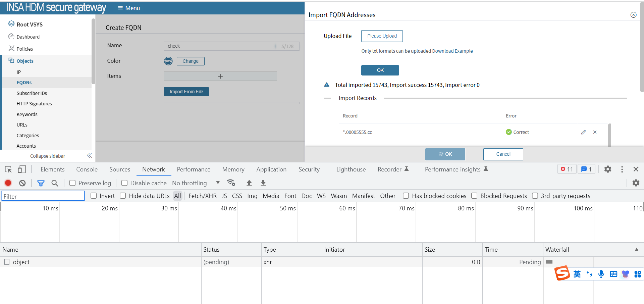This screenshot has width=644, height=304.
Task: Export HAR file with download arrow
Action: (x=263, y=183)
